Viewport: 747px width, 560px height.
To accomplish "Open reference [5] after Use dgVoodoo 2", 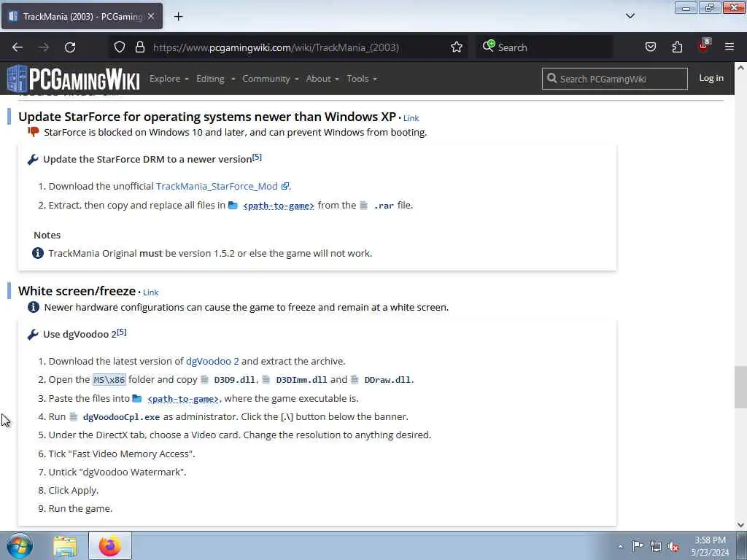I will [122, 332].
